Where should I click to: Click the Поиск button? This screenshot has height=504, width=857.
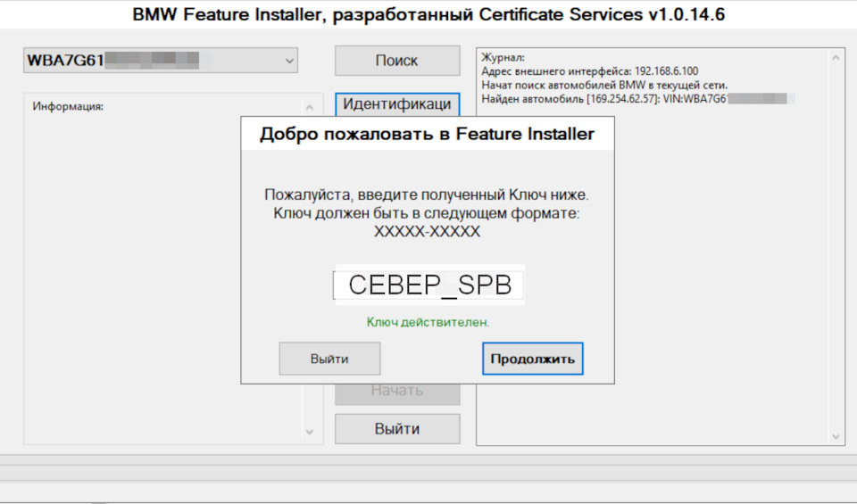397,60
